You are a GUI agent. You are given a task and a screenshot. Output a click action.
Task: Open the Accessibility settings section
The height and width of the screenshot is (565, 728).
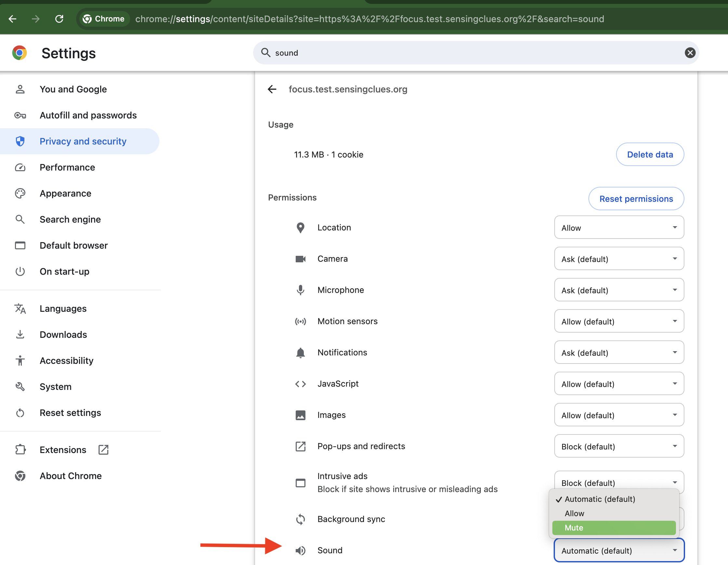pos(66,361)
